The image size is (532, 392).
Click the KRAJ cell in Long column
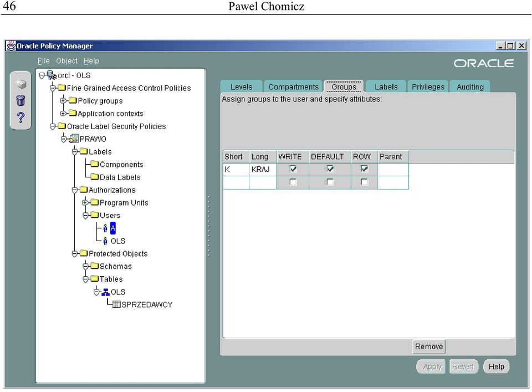pos(263,169)
